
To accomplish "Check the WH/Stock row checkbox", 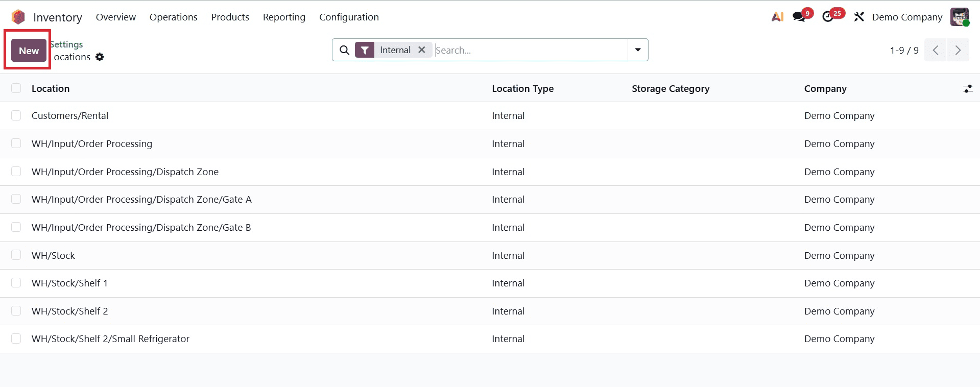I will 16,255.
